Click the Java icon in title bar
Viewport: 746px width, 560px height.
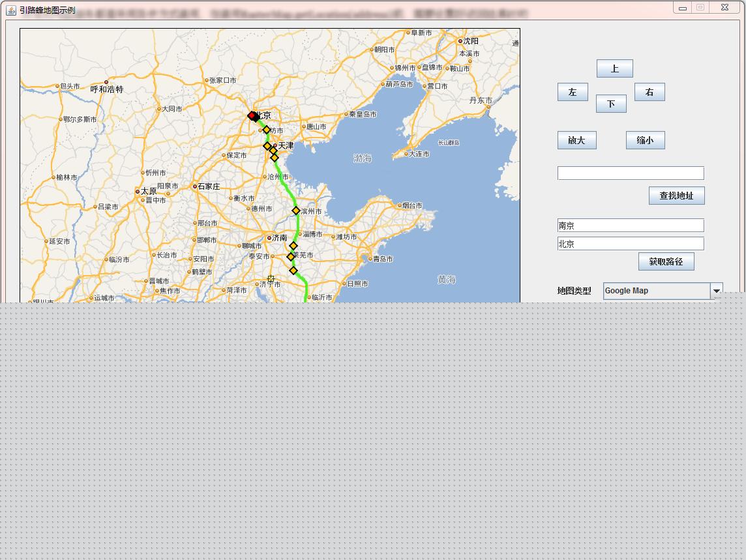[11, 10]
